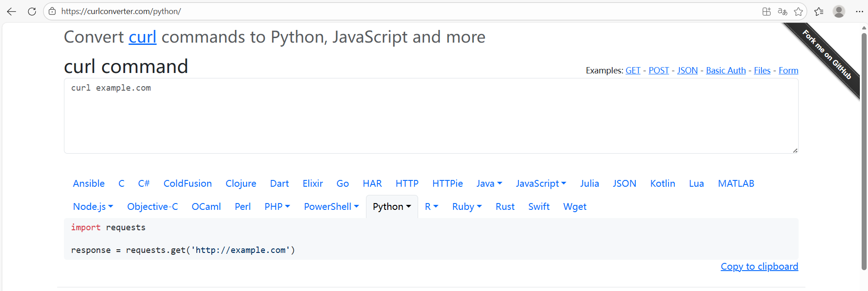Add page to favorites star icon
Viewport: 868px width, 291px height.
pyautogui.click(x=799, y=11)
